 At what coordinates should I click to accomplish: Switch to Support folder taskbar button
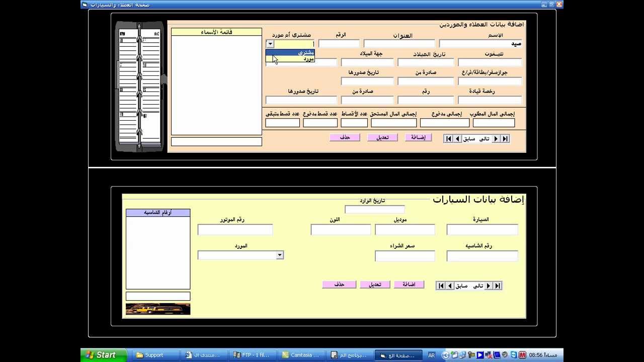pos(155,355)
